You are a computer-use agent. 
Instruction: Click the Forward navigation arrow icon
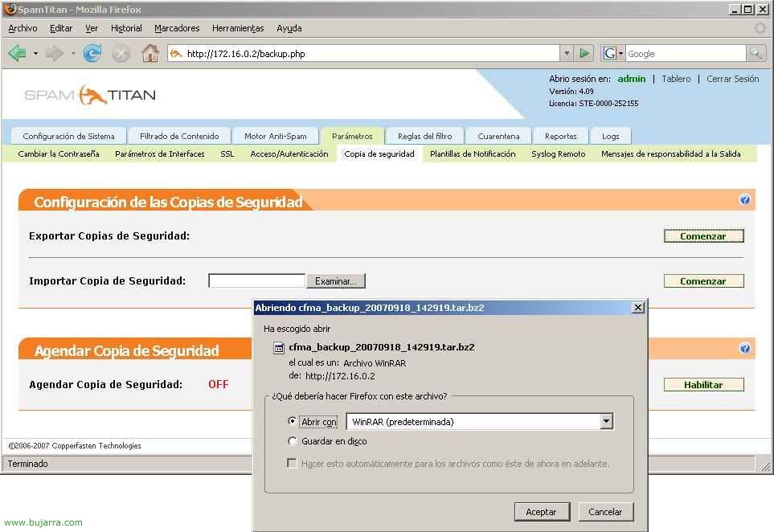[55, 54]
